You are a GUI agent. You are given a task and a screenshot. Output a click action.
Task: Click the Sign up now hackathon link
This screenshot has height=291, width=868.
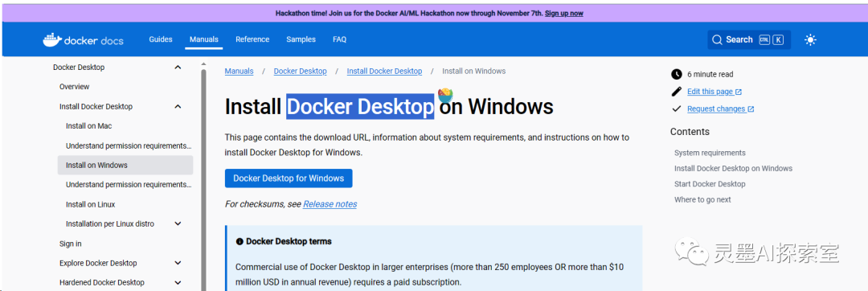pyautogui.click(x=563, y=14)
